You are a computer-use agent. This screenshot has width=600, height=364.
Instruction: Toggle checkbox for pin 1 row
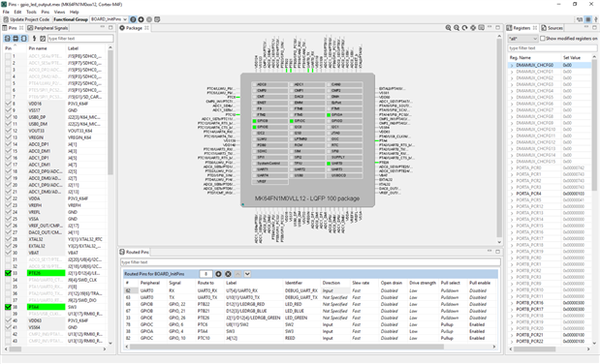(8, 56)
